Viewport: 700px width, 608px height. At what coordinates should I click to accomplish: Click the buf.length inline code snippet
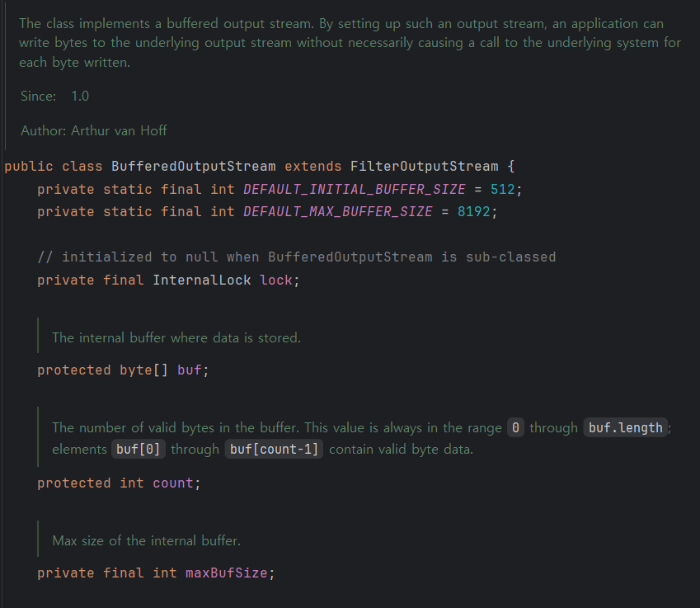(x=625, y=427)
